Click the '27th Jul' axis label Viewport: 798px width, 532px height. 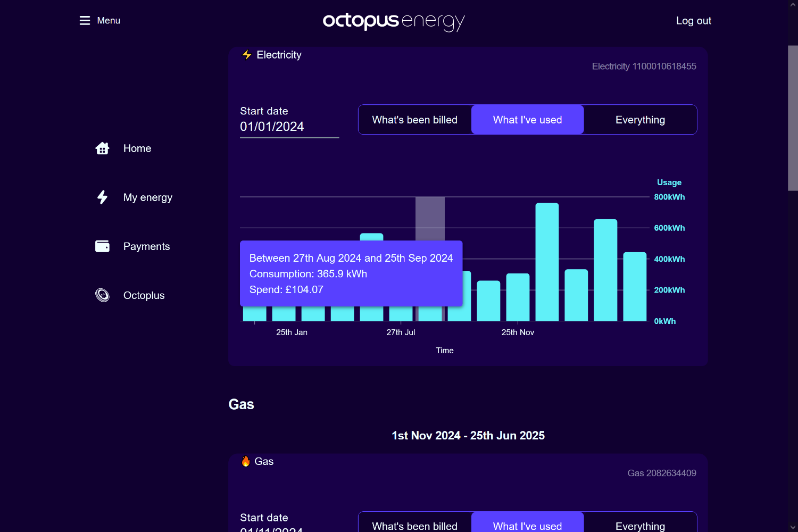(401, 332)
